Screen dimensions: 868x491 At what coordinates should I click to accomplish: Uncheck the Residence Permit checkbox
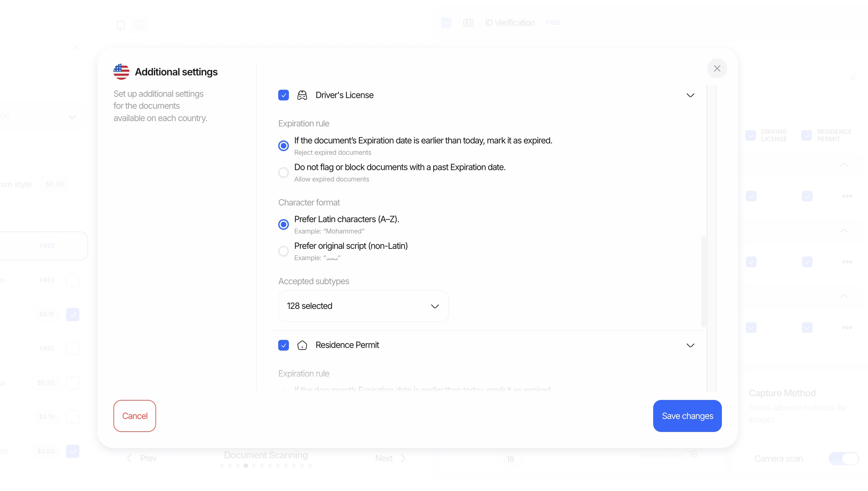(283, 345)
